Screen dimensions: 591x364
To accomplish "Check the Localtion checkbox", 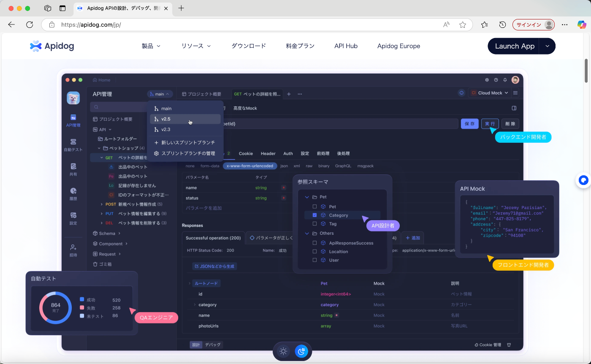I will [314, 251].
